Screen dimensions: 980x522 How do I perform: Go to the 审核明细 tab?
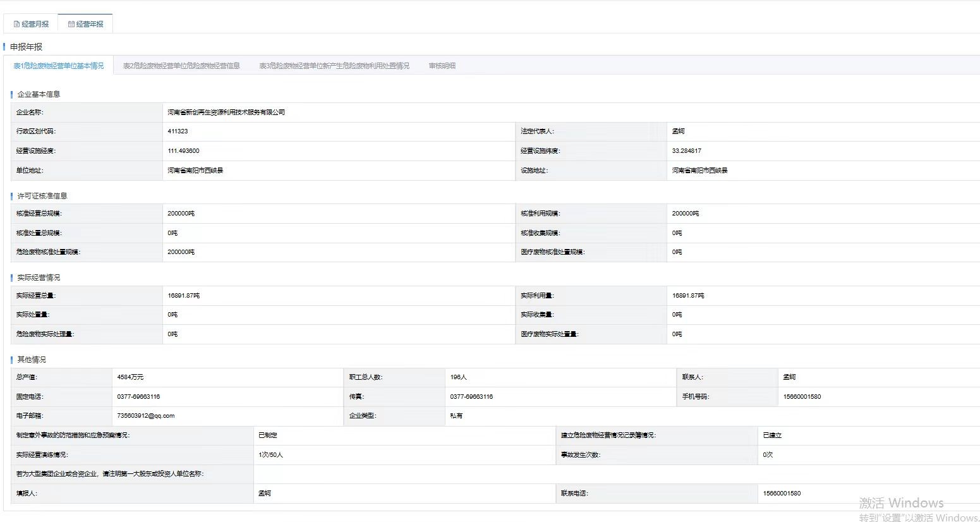tap(442, 66)
